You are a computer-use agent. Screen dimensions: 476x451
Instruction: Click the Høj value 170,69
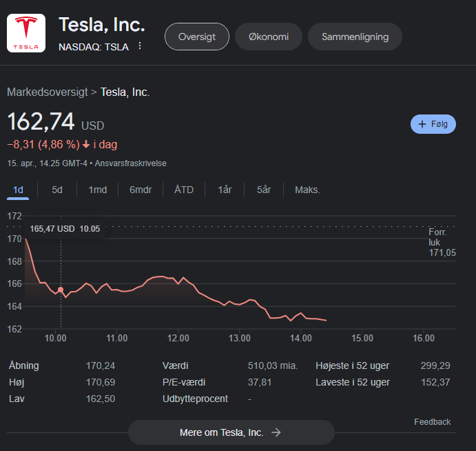(101, 382)
